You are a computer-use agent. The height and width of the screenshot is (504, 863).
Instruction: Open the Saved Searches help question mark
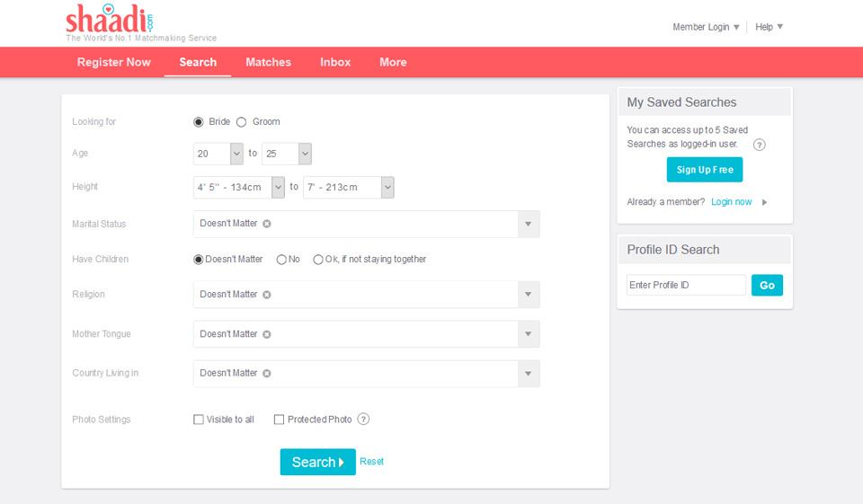(759, 145)
